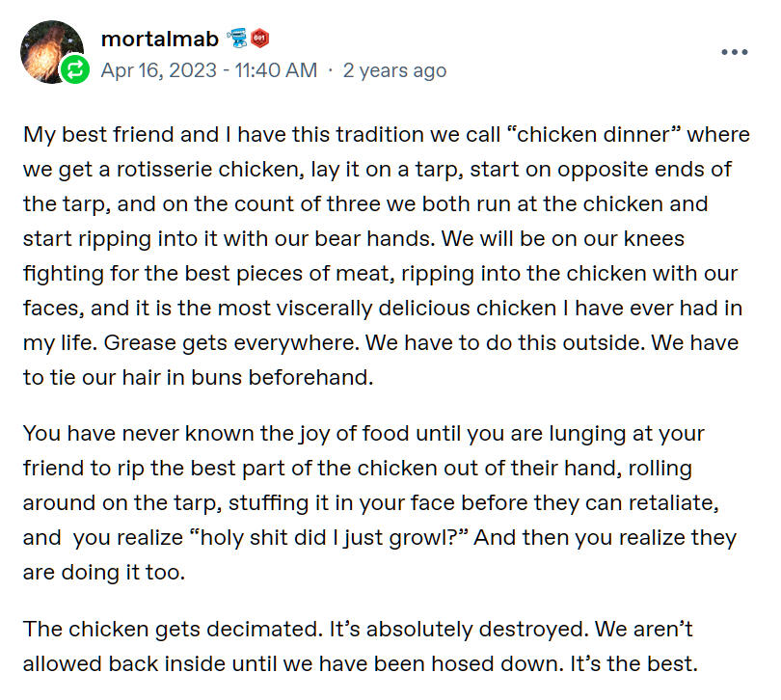Click the red hexagon badge beside username
Screen dimensions: 781x700
point(260,40)
